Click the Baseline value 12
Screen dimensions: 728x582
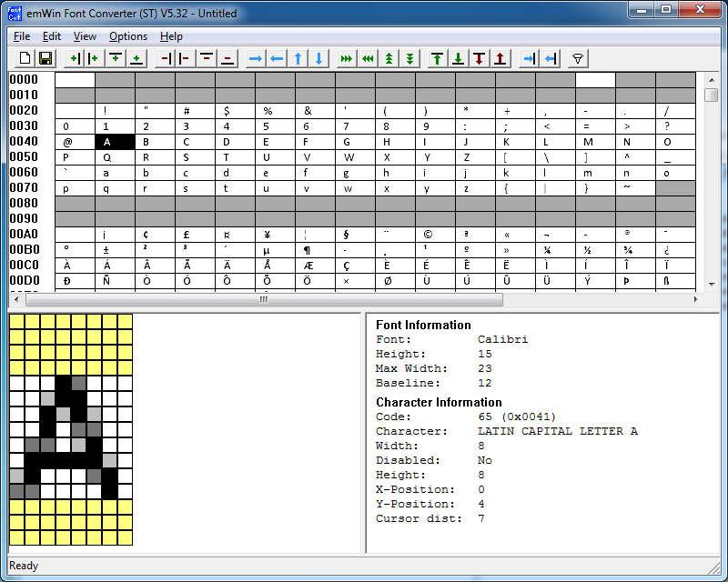tap(485, 383)
